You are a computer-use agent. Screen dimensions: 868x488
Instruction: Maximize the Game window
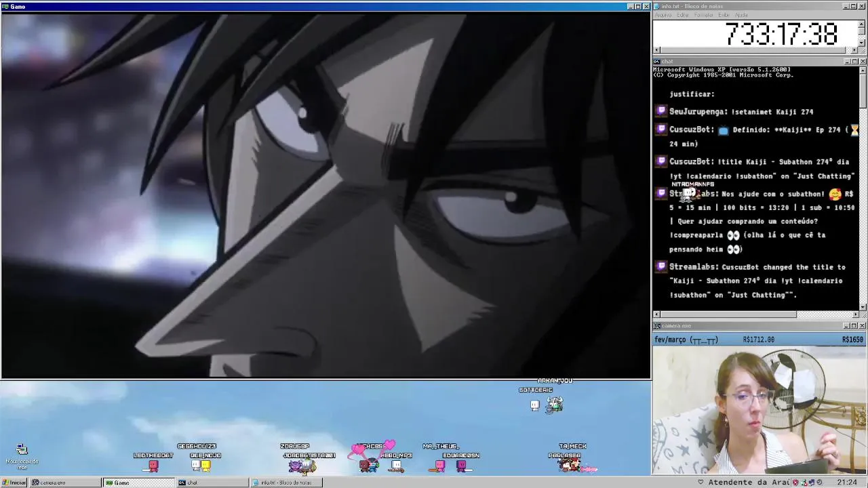click(x=638, y=7)
